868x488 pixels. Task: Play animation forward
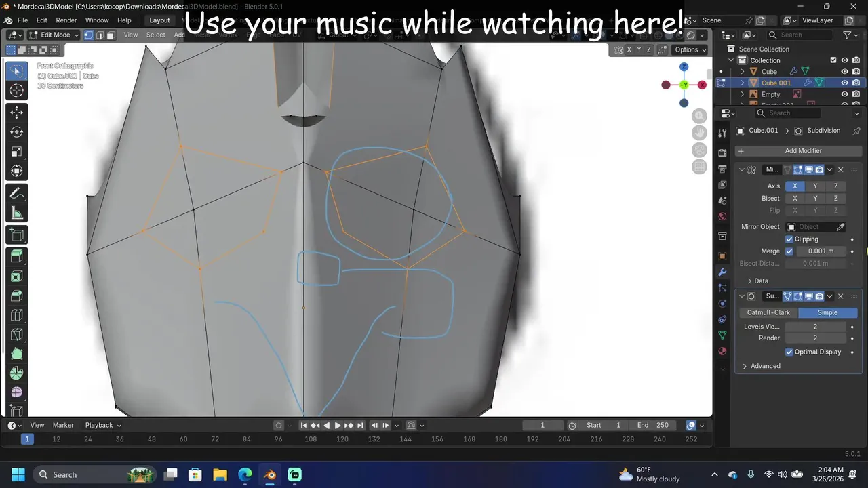click(x=338, y=426)
